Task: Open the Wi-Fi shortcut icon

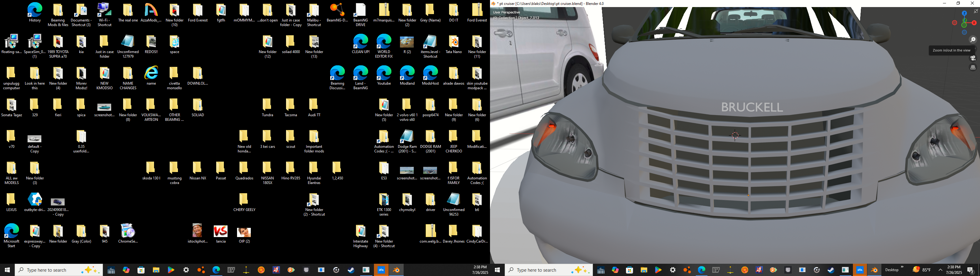Action: pos(104,15)
